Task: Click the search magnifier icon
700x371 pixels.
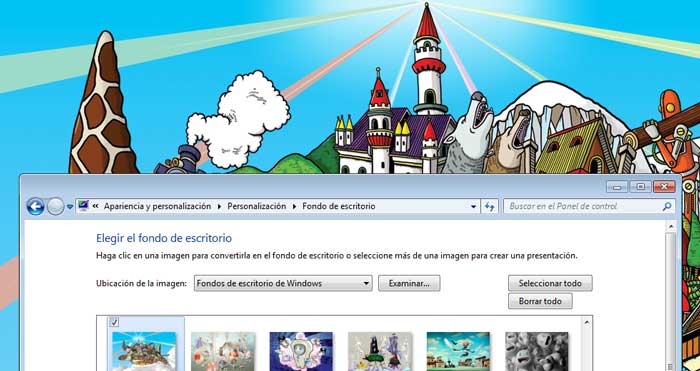Action: [667, 206]
